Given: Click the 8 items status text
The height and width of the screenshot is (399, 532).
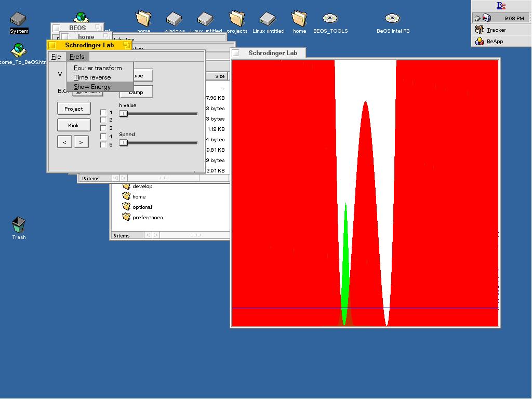Looking at the screenshot, I should 122,236.
